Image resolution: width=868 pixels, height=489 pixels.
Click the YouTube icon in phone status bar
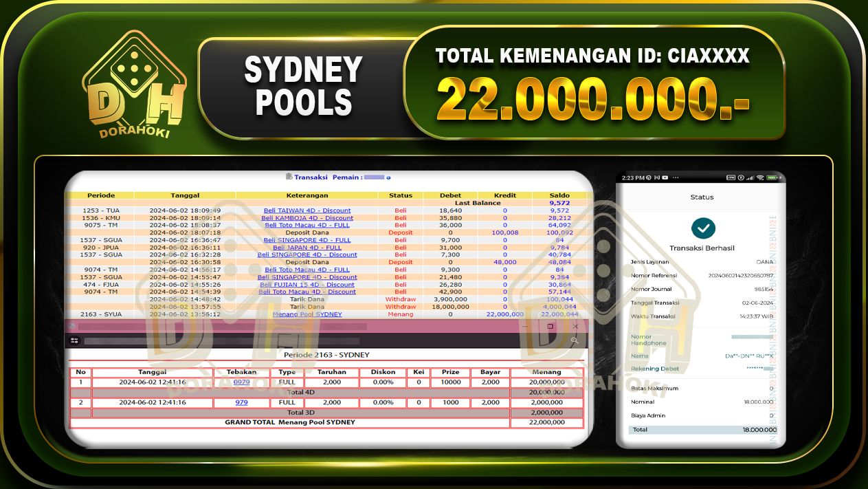pyautogui.click(x=665, y=177)
